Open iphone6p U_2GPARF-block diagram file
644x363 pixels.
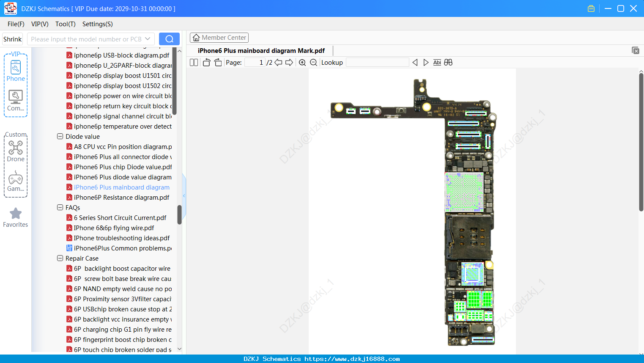(x=123, y=66)
